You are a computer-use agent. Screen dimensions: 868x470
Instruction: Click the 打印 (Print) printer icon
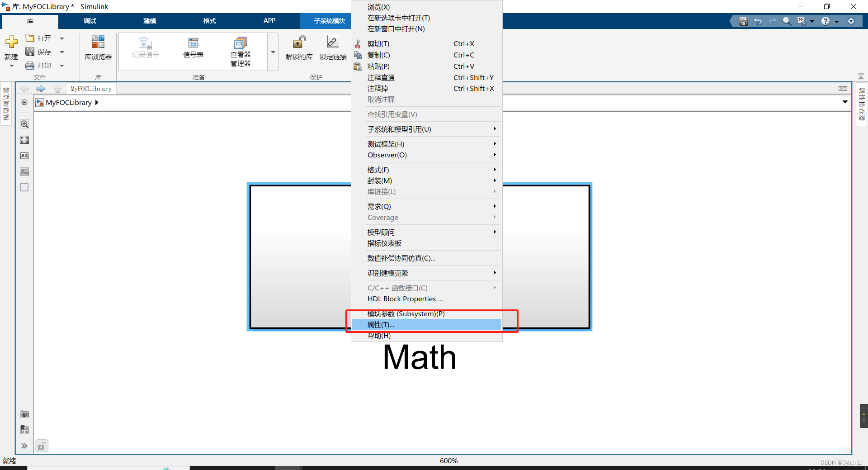30,66
